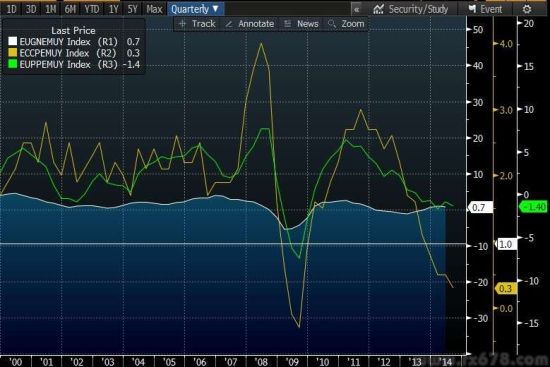This screenshot has width=550, height=367.
Task: Open the News toolbar option
Action: point(301,24)
